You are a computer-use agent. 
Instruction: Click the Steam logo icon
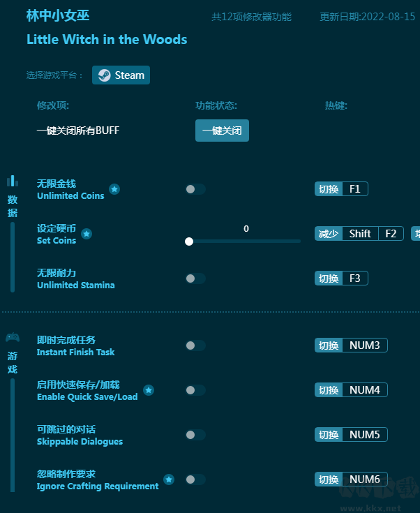pos(105,75)
